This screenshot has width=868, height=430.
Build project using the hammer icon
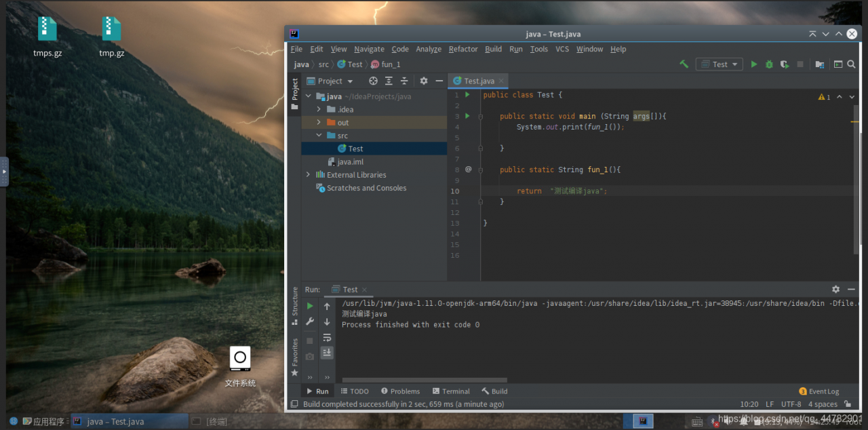(x=684, y=64)
